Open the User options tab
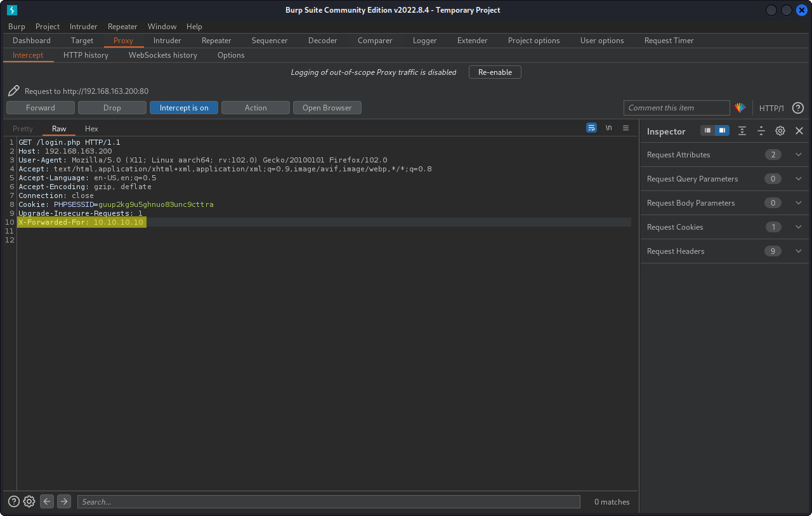 [602, 41]
